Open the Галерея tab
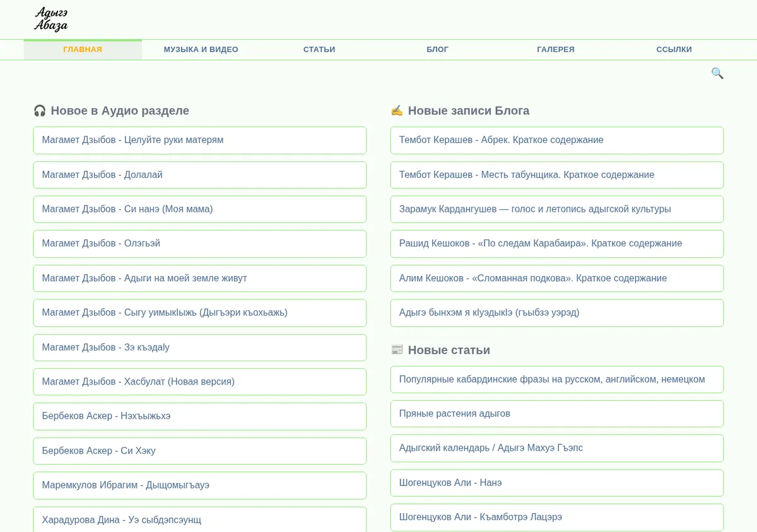This screenshot has width=757, height=532. pos(556,50)
